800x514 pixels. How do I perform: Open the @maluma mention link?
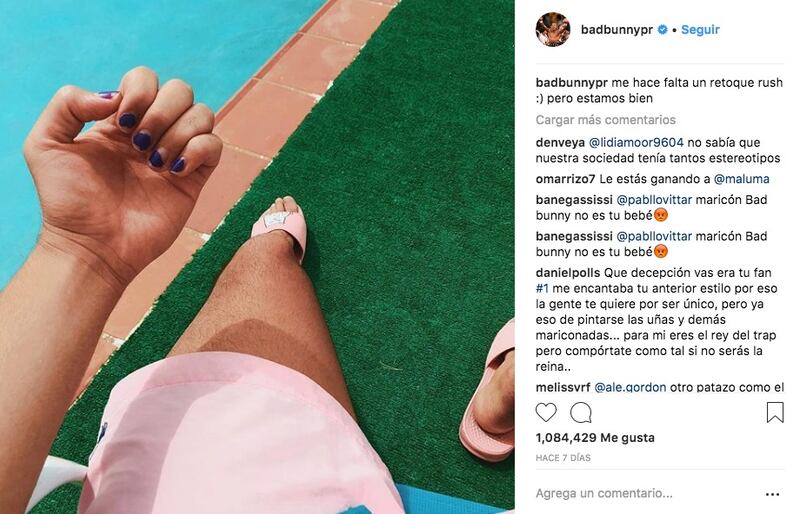click(x=741, y=179)
